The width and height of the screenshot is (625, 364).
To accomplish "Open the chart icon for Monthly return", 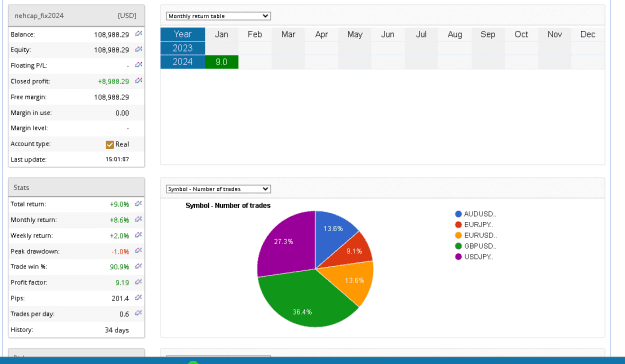I will coord(138,219).
